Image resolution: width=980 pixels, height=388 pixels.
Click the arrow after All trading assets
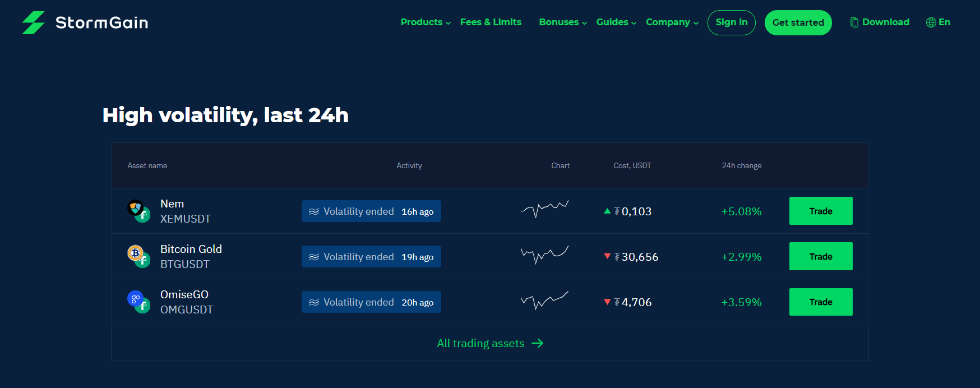[x=538, y=343]
